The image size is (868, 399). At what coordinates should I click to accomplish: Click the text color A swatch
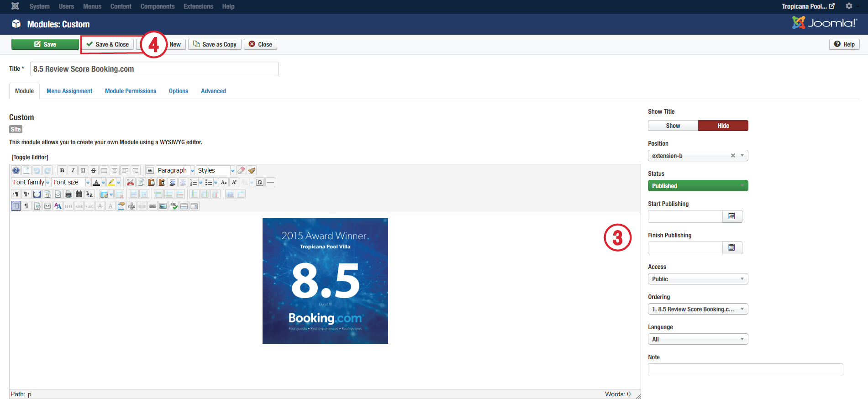coord(96,182)
